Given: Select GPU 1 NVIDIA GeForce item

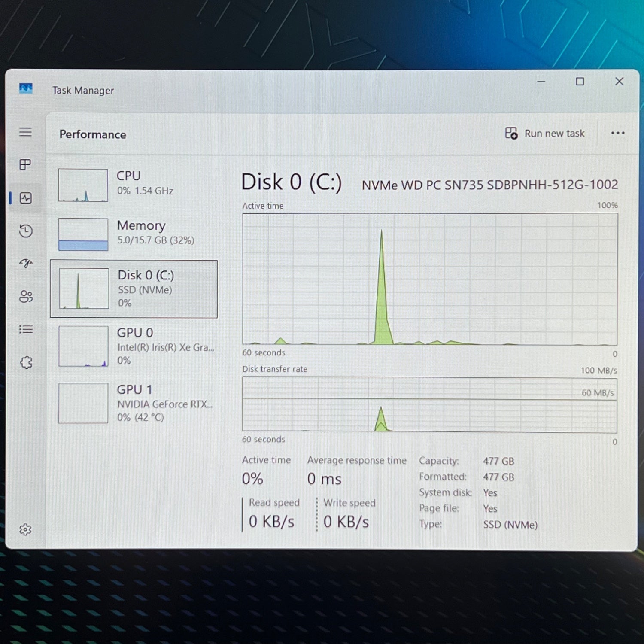Looking at the screenshot, I should tap(134, 403).
